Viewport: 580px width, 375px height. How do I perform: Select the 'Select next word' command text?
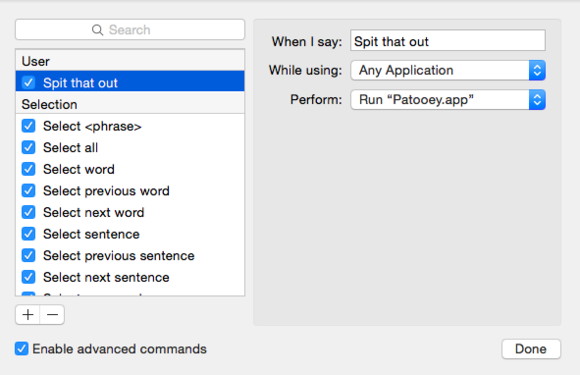(93, 213)
